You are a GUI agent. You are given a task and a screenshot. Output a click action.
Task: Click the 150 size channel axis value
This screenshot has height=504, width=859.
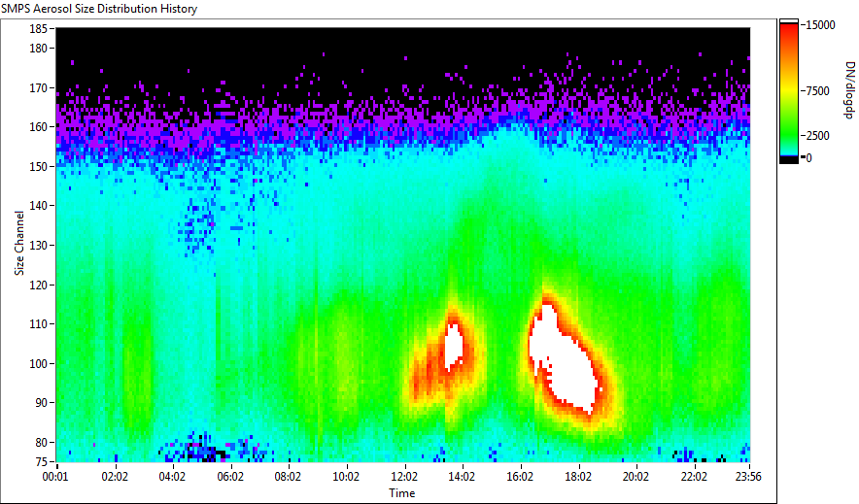click(x=39, y=166)
